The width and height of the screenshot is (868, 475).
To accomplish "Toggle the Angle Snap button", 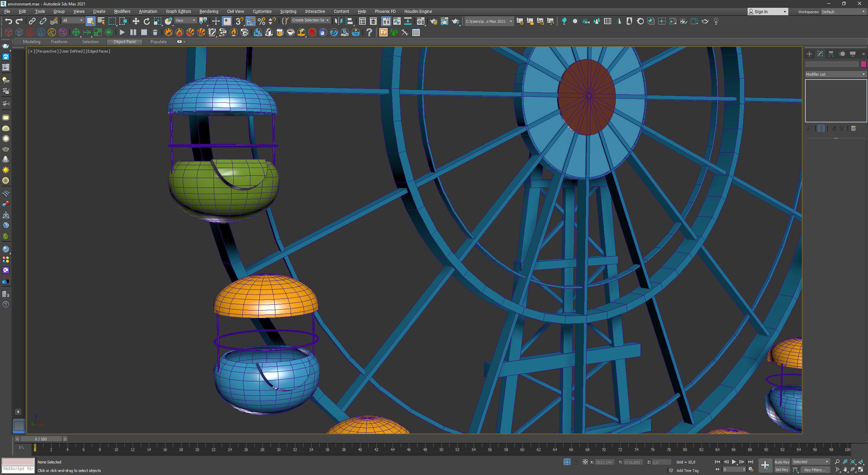I will pos(251,21).
